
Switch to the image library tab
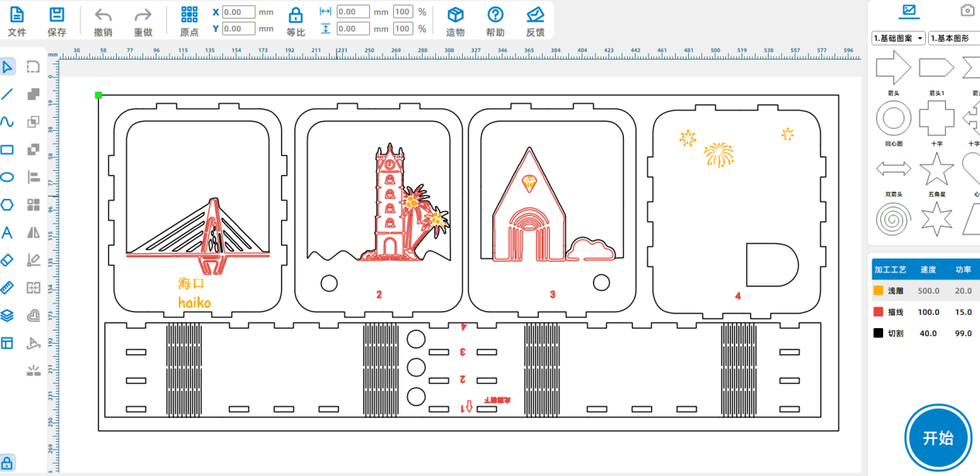pyautogui.click(x=909, y=11)
